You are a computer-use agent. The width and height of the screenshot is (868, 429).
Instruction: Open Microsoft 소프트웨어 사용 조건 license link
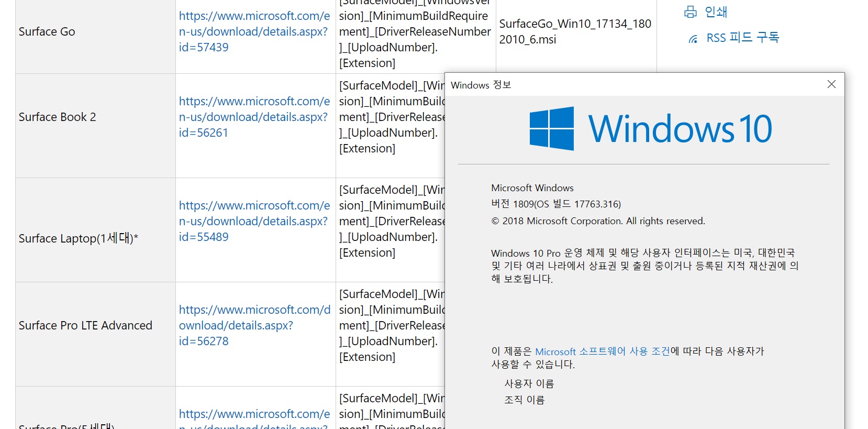point(603,351)
